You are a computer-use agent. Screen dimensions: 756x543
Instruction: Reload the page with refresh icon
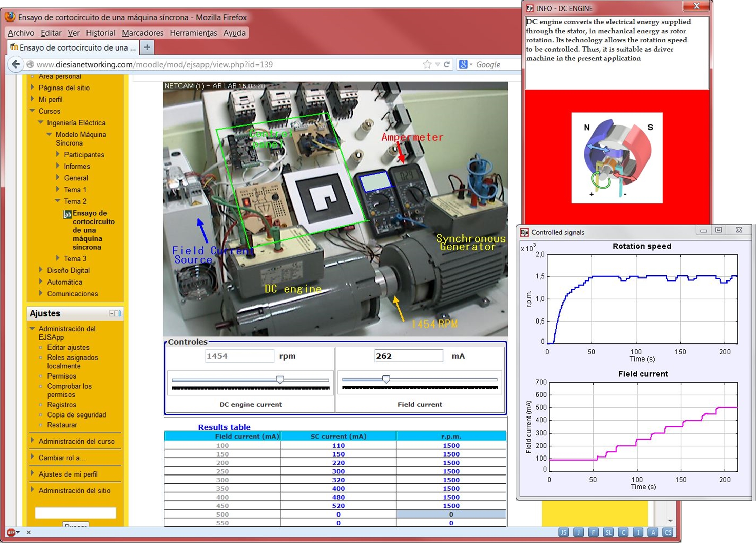(x=447, y=64)
